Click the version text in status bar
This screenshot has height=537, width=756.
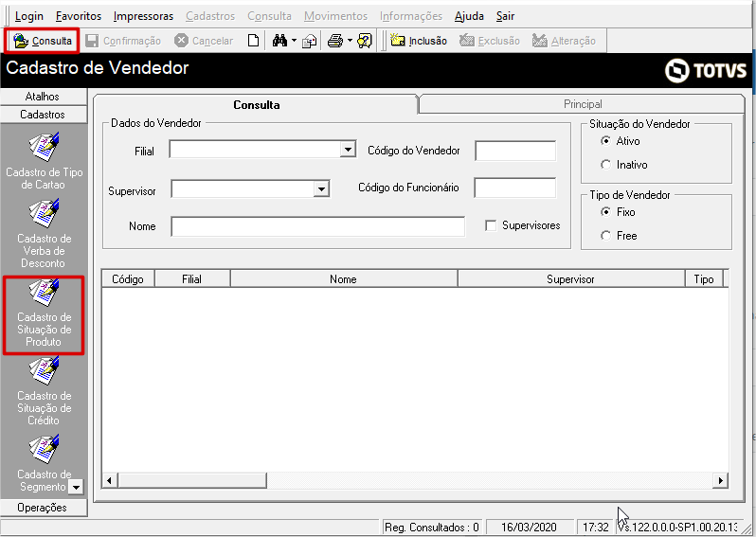(x=678, y=528)
